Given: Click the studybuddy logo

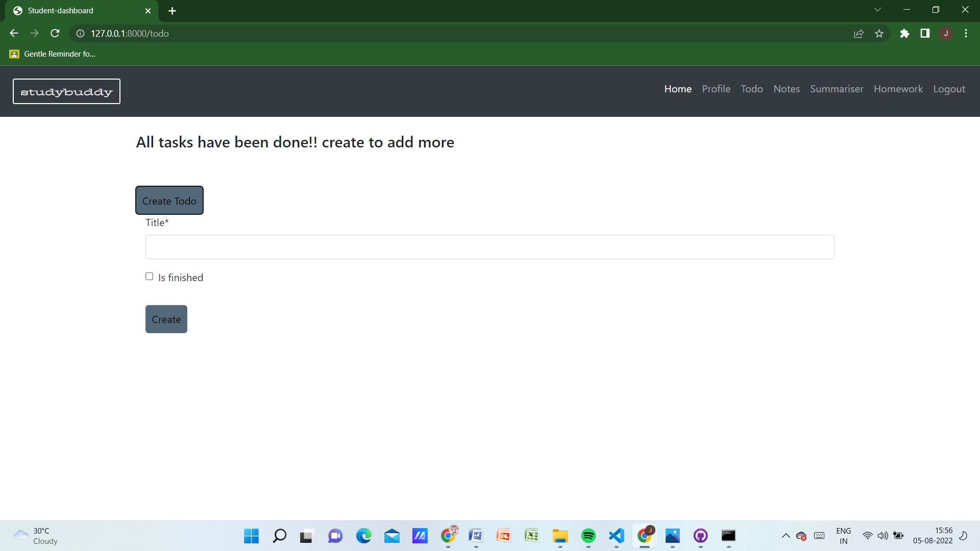Looking at the screenshot, I should tap(66, 91).
